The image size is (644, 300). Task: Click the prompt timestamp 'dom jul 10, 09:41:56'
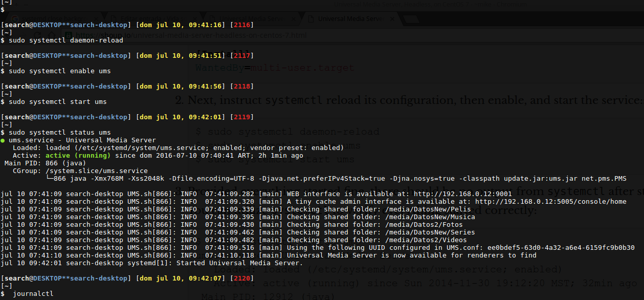pos(181,86)
